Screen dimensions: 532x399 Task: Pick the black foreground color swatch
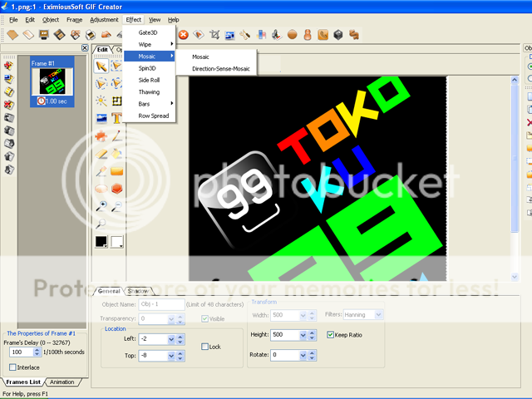click(x=101, y=242)
